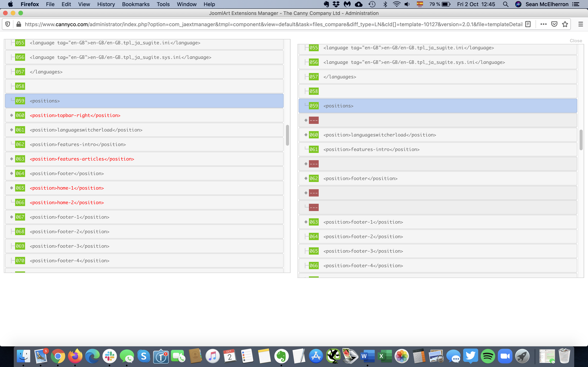Open Spotify from the Dock
Image resolution: width=588 pixels, height=367 pixels.
pyautogui.click(x=488, y=356)
